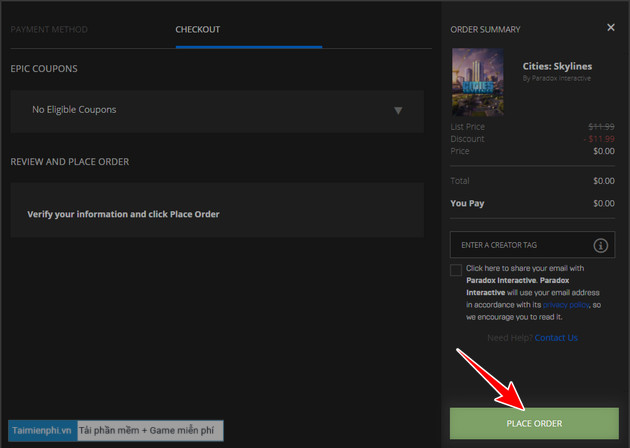The width and height of the screenshot is (630, 448).
Task: Follow the Contact Us link
Action: point(556,338)
